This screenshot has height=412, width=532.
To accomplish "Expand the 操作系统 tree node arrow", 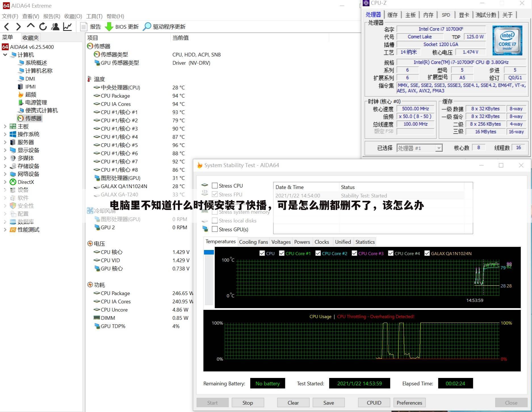I will click(x=5, y=134).
